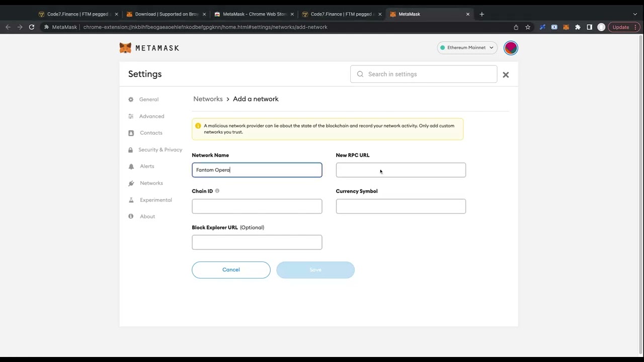Click the Chain ID info tooltip icon
The width and height of the screenshot is (644, 362).
click(x=217, y=191)
